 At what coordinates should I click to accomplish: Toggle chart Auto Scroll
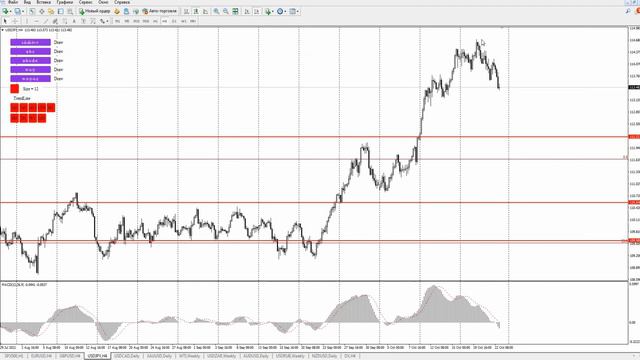(x=247, y=11)
